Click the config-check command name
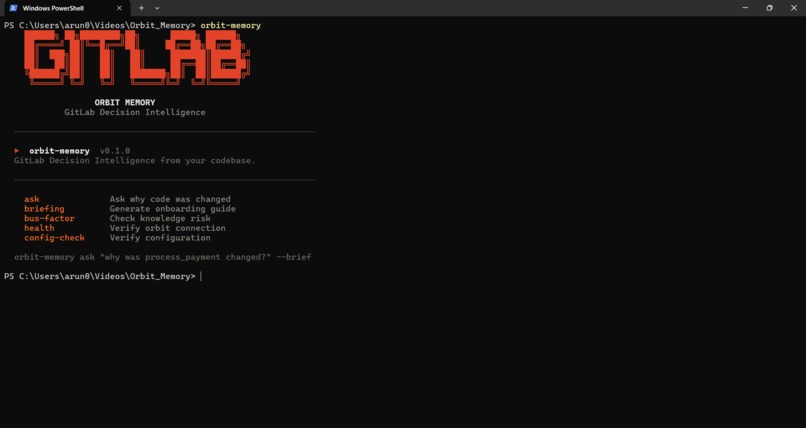 click(54, 238)
